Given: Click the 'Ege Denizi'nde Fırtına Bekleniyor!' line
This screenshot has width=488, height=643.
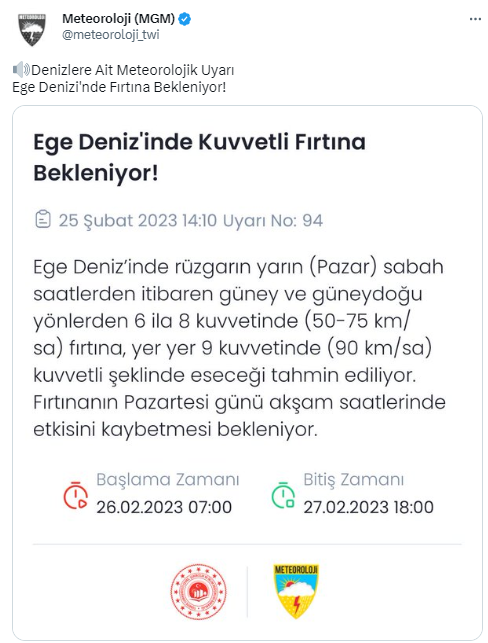Looking at the screenshot, I should 119,87.
